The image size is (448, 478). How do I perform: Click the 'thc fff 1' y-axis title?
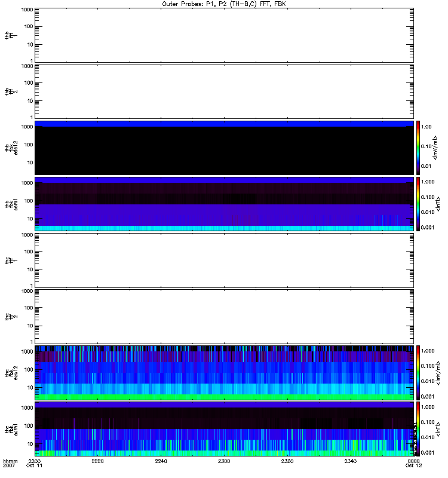click(11, 261)
